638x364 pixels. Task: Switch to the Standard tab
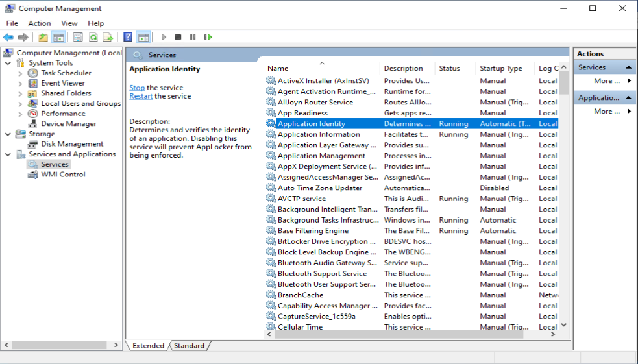pos(189,346)
